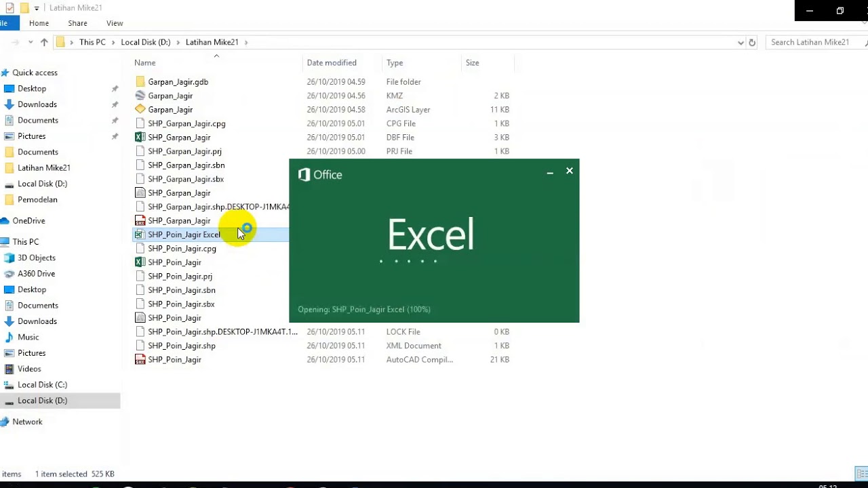The height and width of the screenshot is (488, 868).
Task: Open the View ribbon tab
Action: point(115,23)
